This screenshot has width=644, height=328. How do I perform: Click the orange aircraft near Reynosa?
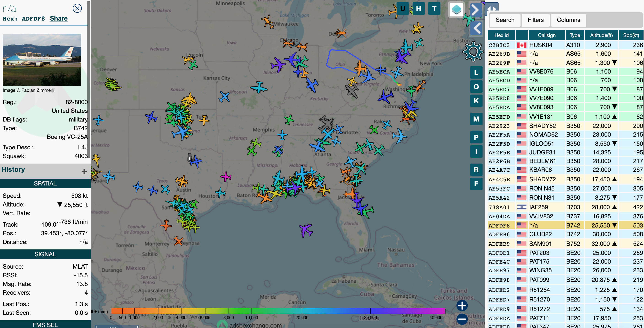point(179,241)
